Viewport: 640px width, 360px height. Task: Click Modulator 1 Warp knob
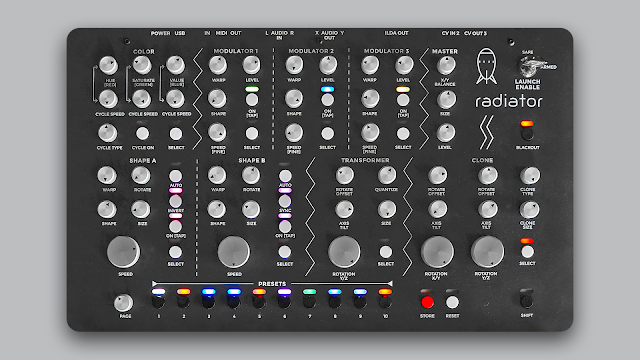click(x=218, y=65)
